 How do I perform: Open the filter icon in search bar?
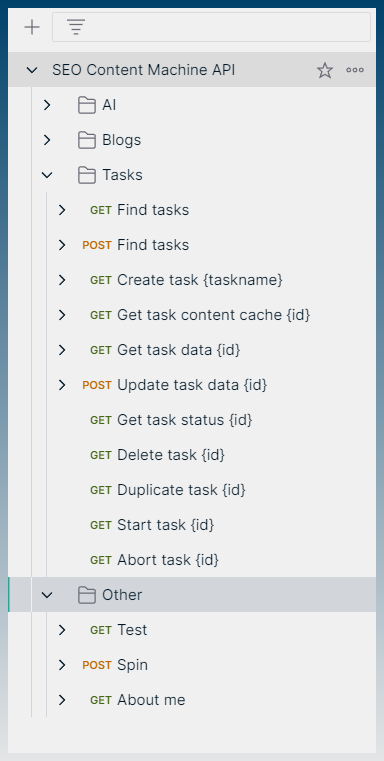76,27
